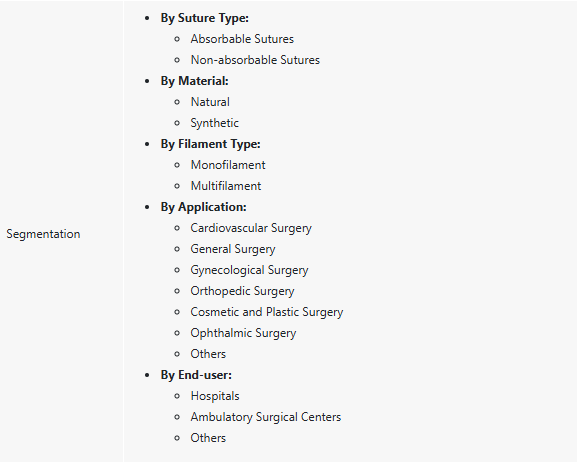Click General Surgery item
Viewport: 577px width, 462px height.
click(x=233, y=249)
